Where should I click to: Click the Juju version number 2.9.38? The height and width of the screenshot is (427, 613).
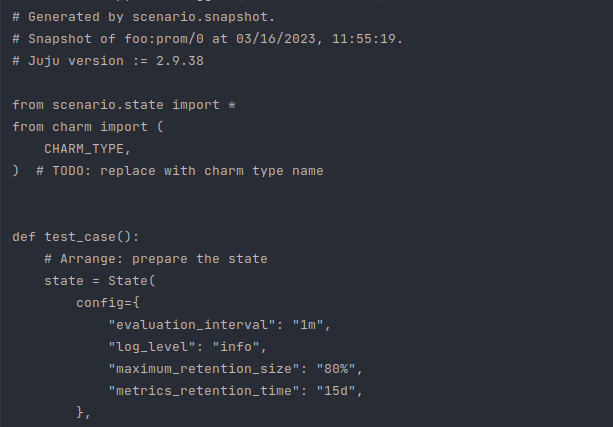[x=180, y=61]
